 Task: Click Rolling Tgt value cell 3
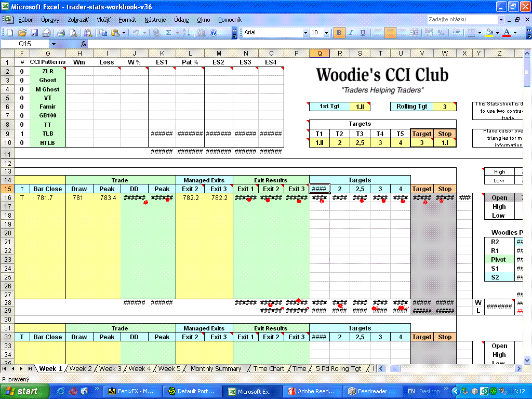tap(445, 107)
